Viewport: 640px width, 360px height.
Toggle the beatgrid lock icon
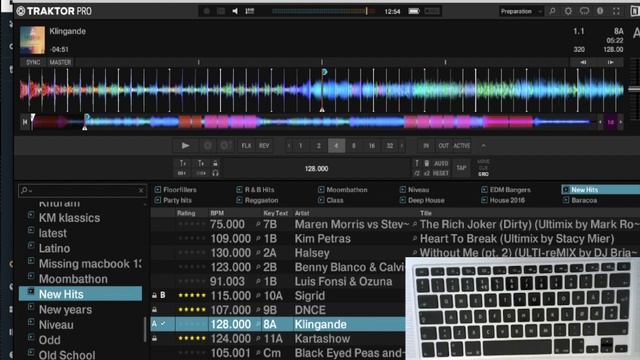216,163
